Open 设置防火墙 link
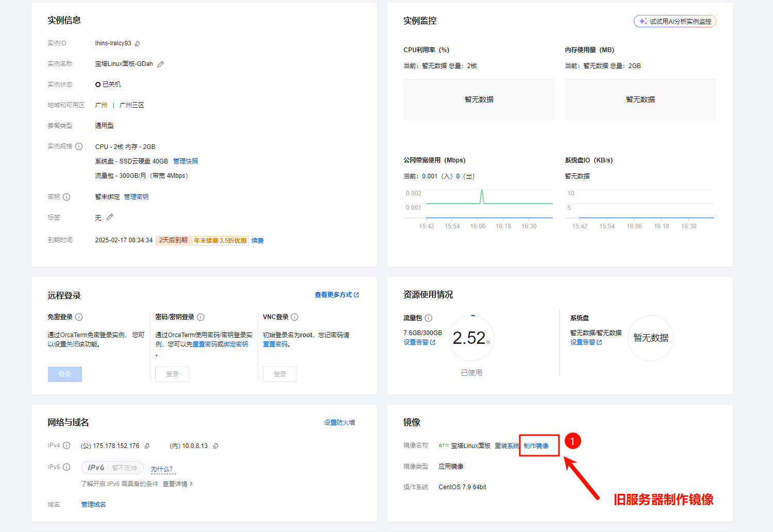The height and width of the screenshot is (532, 773). coord(339,423)
